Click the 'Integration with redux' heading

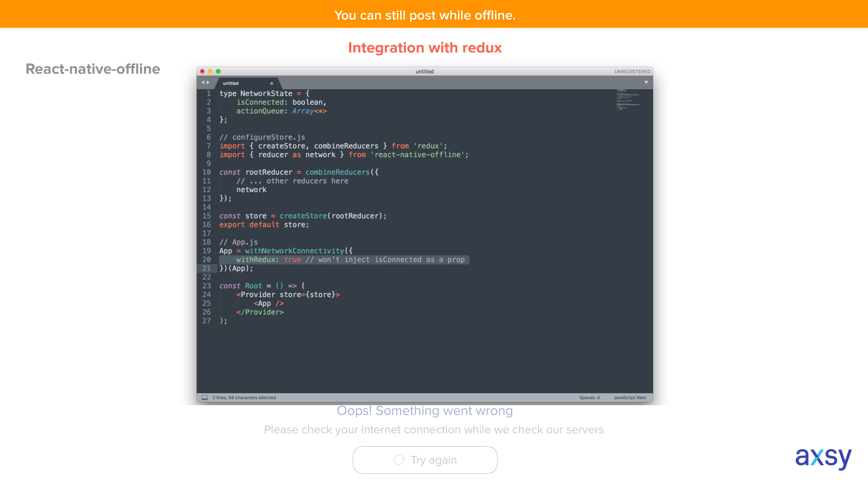[x=425, y=48]
